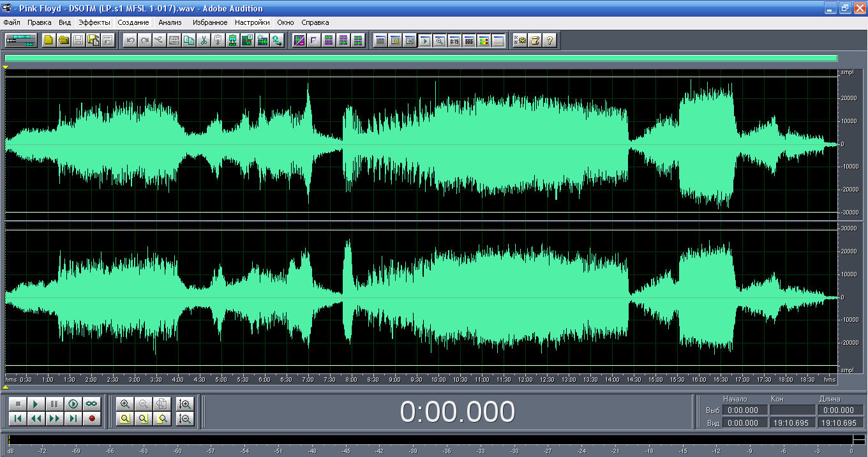Toggle the status bar toolbar icon
The height and width of the screenshot is (457, 868).
(498, 40)
